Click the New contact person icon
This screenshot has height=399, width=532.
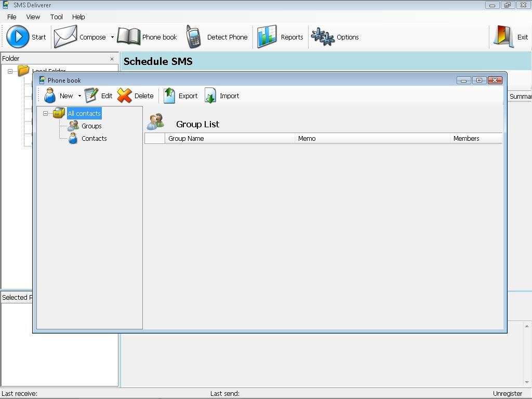click(50, 96)
